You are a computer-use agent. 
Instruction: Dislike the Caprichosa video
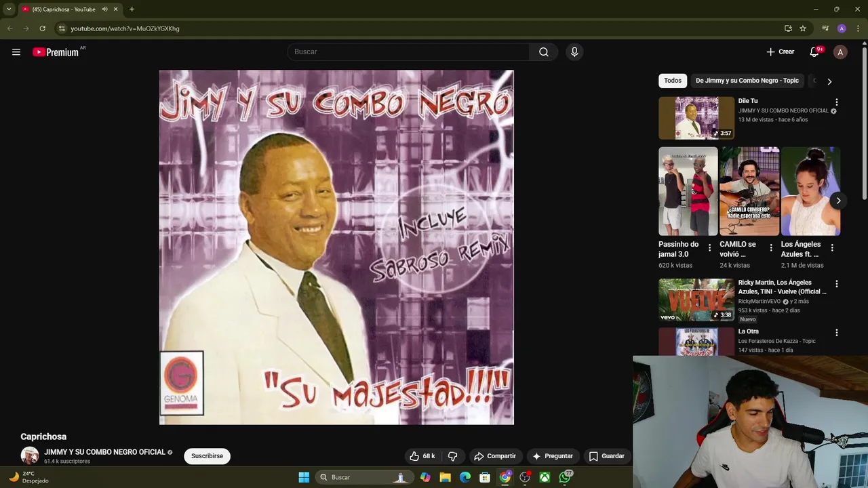click(453, 456)
